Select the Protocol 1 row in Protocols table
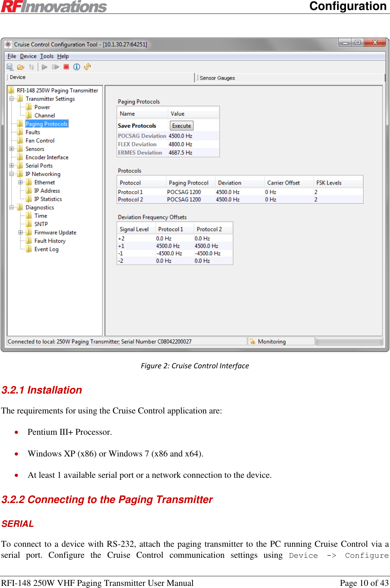This screenshot has width=390, height=588. [240, 192]
